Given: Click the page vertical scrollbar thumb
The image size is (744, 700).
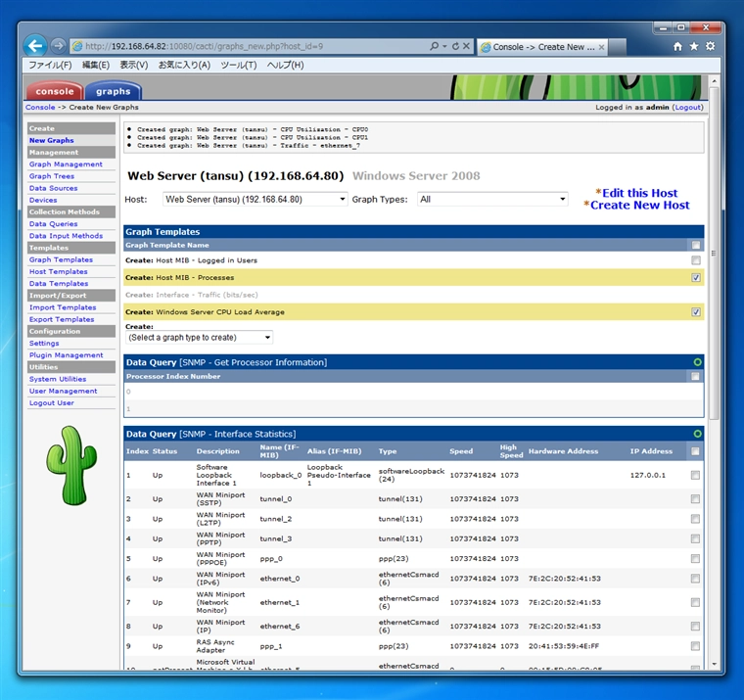Looking at the screenshot, I should (x=714, y=253).
